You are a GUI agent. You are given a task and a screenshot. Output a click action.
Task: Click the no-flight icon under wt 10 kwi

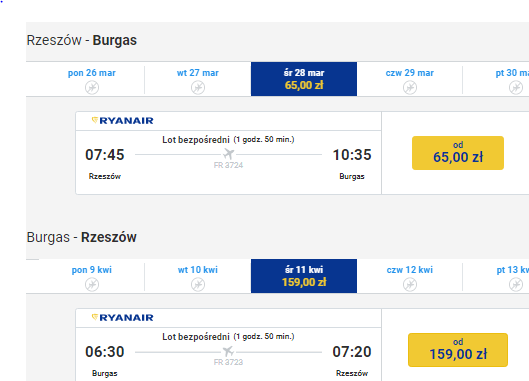click(x=198, y=284)
